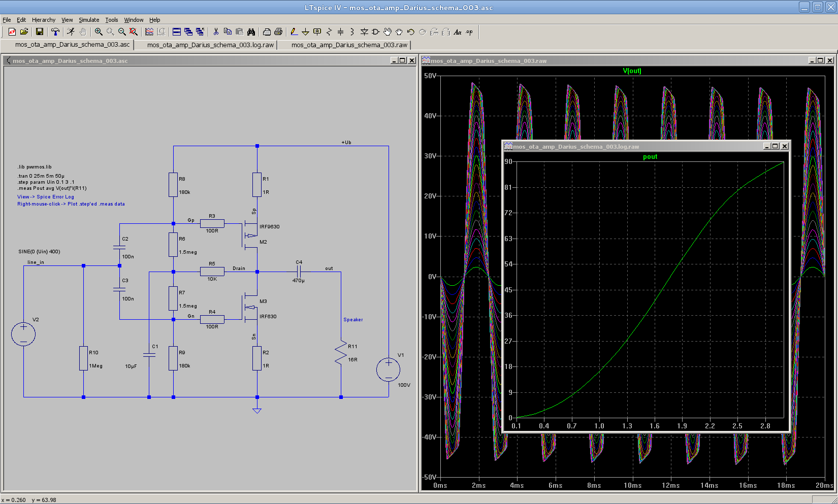This screenshot has height=504, width=838.
Task: Open the Tools menu
Action: coord(112,20)
